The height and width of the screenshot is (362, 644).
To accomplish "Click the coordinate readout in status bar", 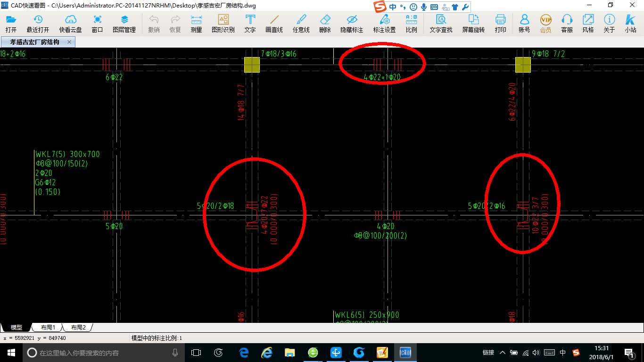I will coord(34,338).
